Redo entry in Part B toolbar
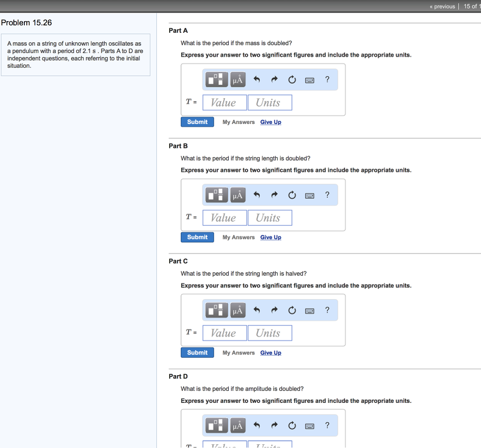Viewport: 481px width, 448px height. [274, 195]
